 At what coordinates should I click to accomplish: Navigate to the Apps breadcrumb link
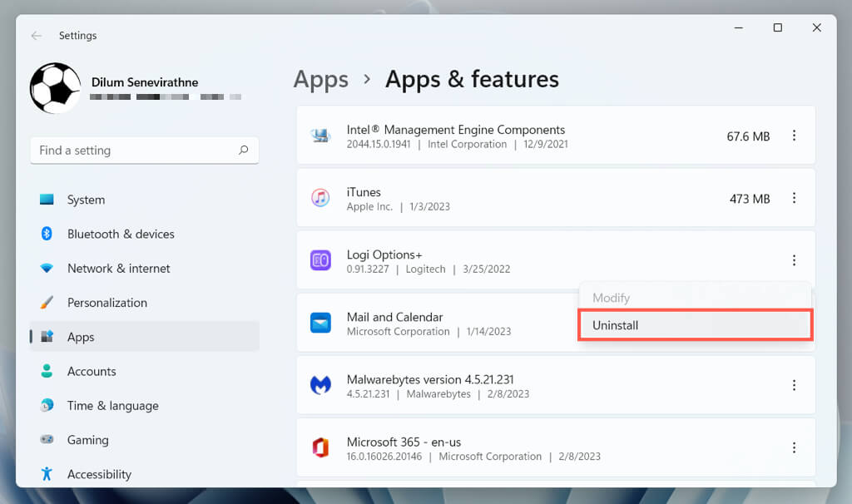[320, 79]
